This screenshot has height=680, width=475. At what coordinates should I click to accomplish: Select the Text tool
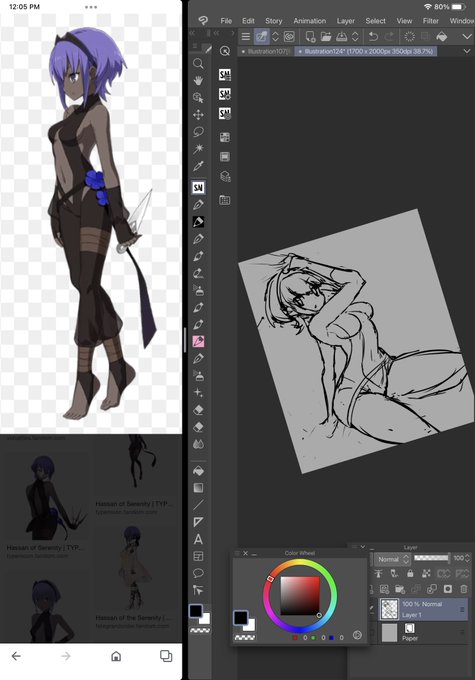click(x=198, y=539)
